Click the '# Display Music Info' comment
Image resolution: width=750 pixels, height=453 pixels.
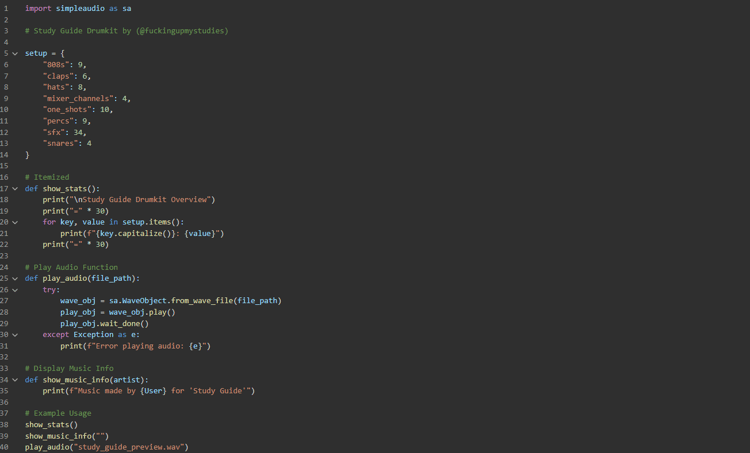(x=69, y=368)
